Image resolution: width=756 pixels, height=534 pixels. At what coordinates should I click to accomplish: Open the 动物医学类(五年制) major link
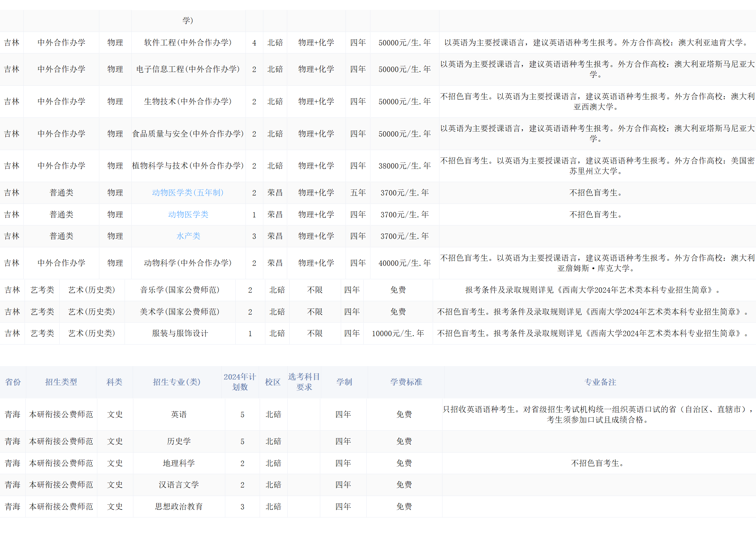point(188,192)
